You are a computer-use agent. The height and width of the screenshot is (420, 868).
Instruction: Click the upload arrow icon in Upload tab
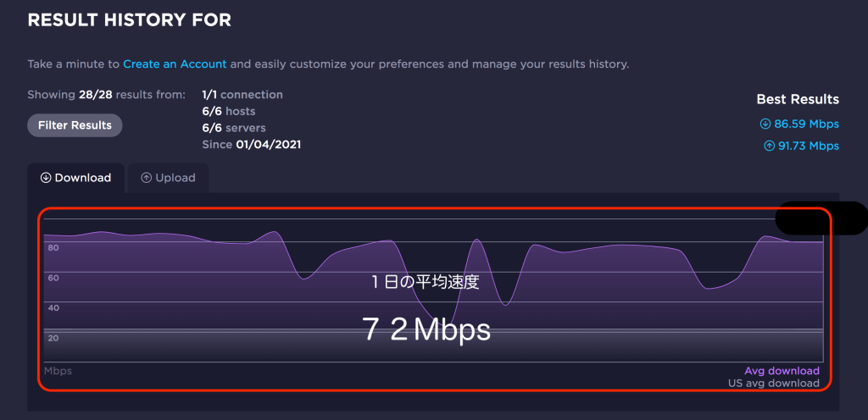coord(147,178)
